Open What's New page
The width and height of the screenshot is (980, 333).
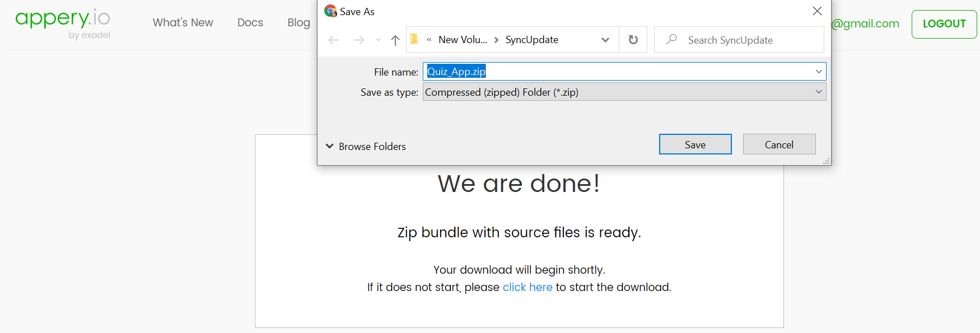(x=183, y=22)
